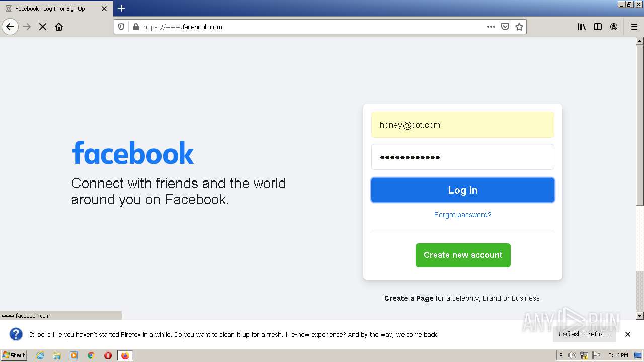Open Firefox account menu

click(614, 27)
